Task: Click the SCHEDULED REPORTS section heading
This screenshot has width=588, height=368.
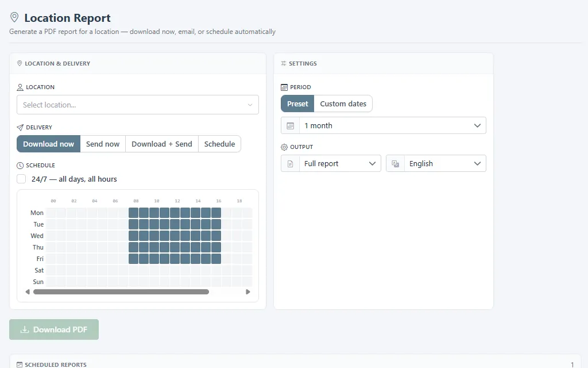Action: click(x=56, y=365)
